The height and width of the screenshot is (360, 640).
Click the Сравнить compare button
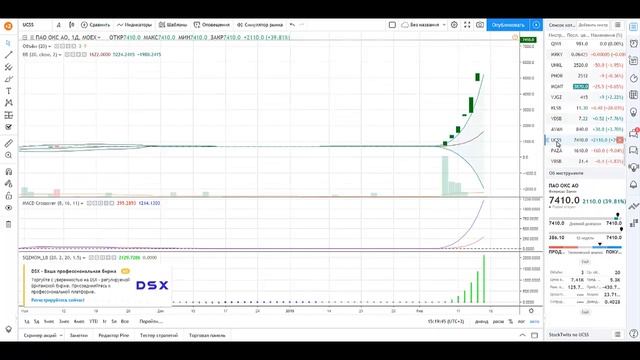point(96,25)
